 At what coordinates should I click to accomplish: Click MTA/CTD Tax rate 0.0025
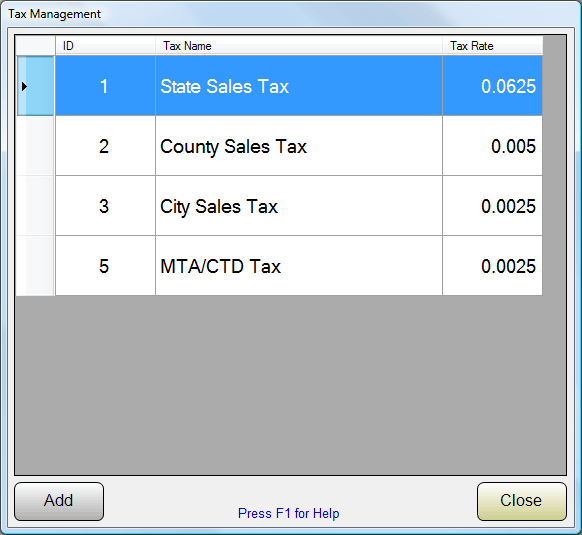493,266
